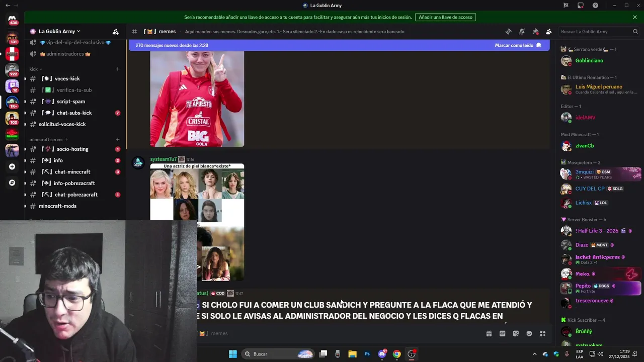Join the administradores voice channel

click(x=75, y=54)
